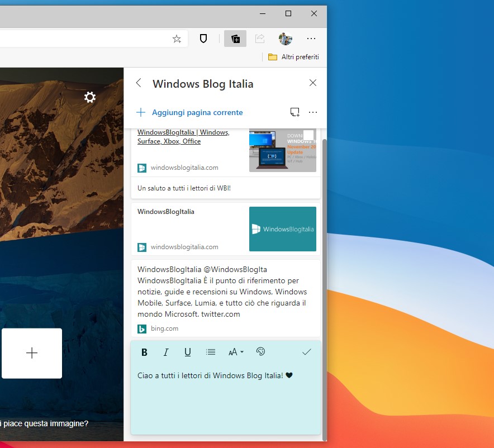Click windowsblogitalia.com under first card
Screen dimensions: 494x448
pos(184,168)
